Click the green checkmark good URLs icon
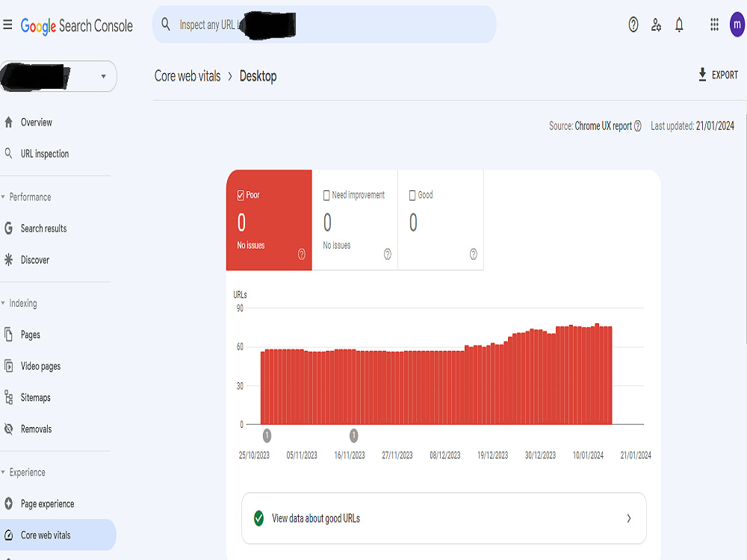The width and height of the screenshot is (747, 560). pyautogui.click(x=258, y=518)
